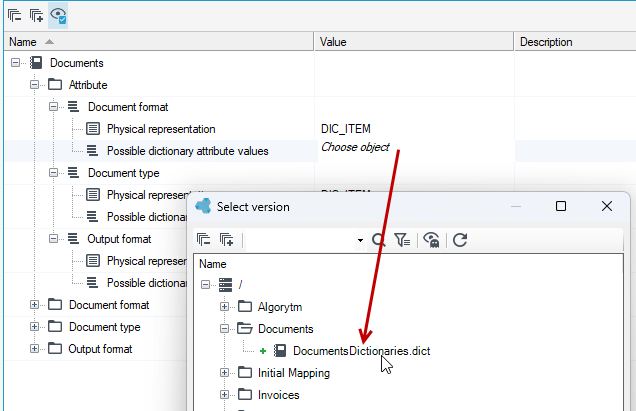Click the magnifier search icon in dialog

coord(378,240)
